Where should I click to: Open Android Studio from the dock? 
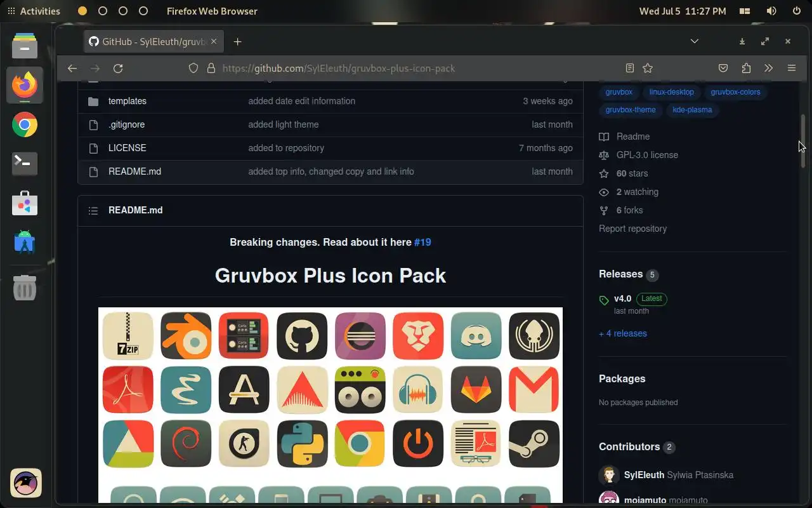coord(25,243)
